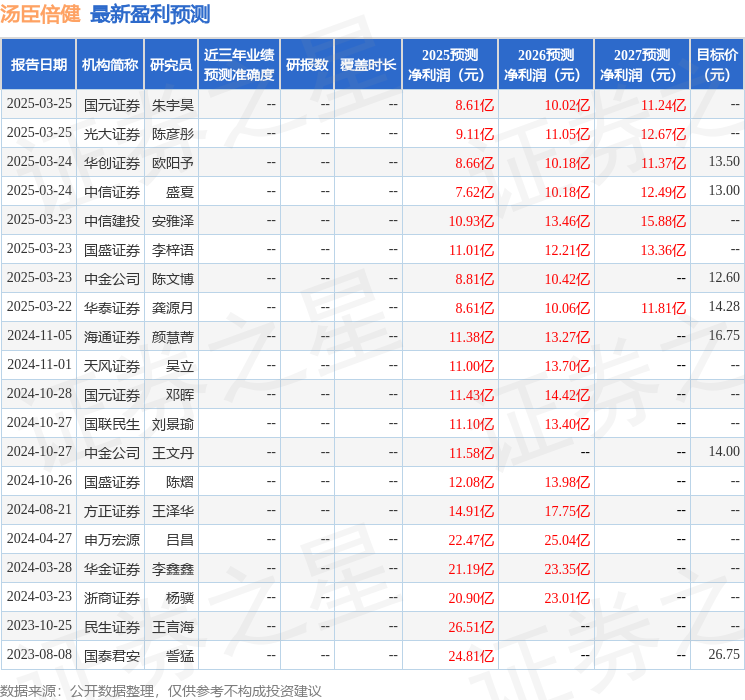Image resolution: width=745 pixels, height=700 pixels.
Task: Select the 天风证券 institution cell
Action: pos(112,366)
